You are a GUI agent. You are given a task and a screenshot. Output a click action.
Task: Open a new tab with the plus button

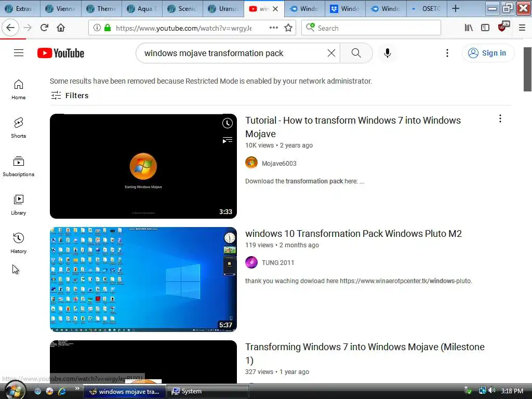[x=456, y=9]
